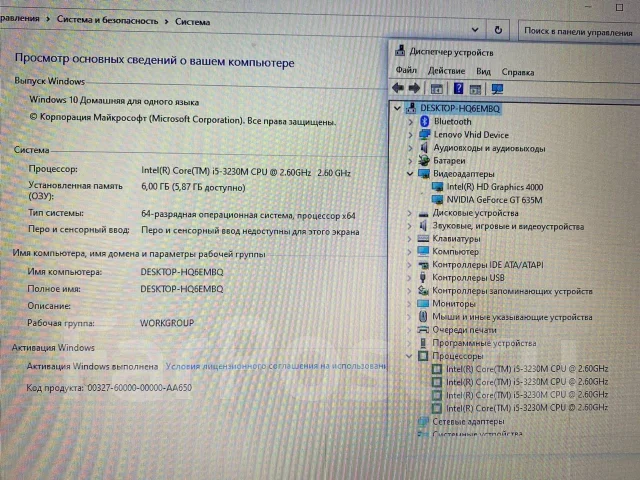Expand the Контроллеры USB node
640x480 pixels.
[409, 278]
